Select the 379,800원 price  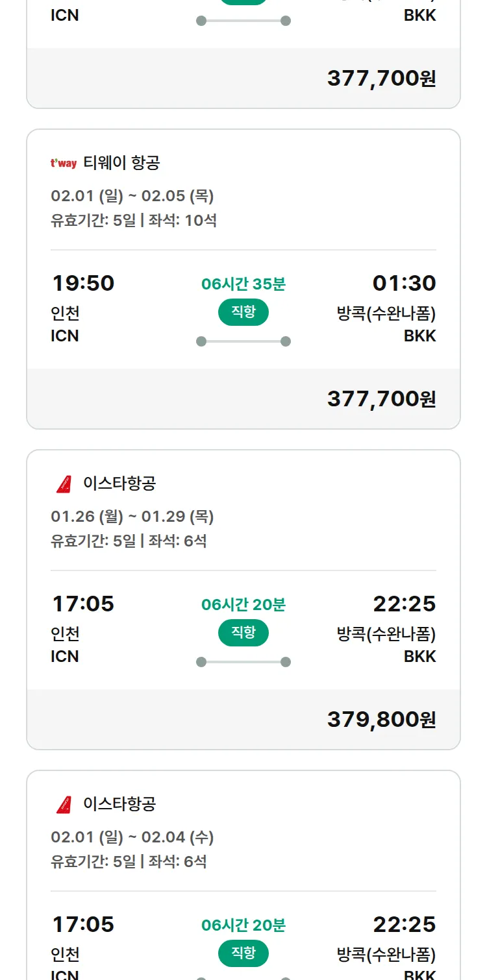click(381, 719)
